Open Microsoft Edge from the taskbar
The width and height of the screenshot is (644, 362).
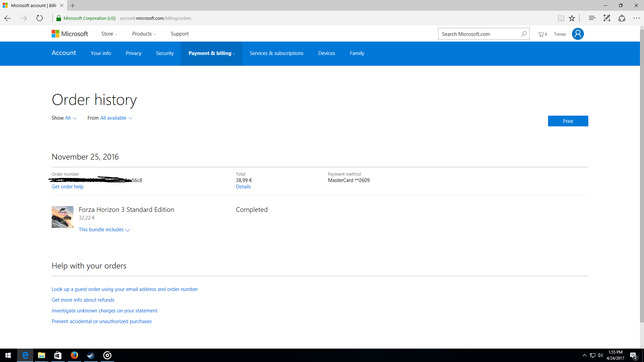coord(25,355)
